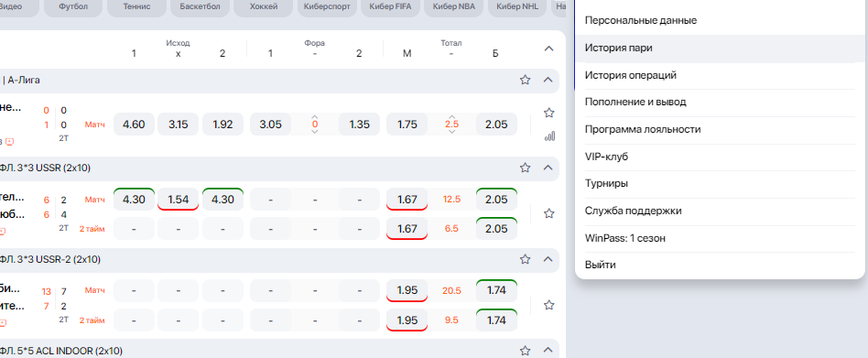Image resolution: width=868 pixels, height=358 pixels.
Task: Increase handicap value with up arrow
Action: (314, 117)
